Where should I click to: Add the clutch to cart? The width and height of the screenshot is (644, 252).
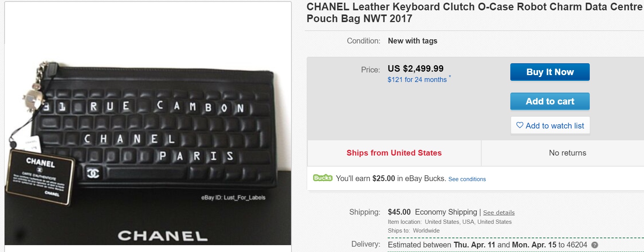(x=550, y=101)
